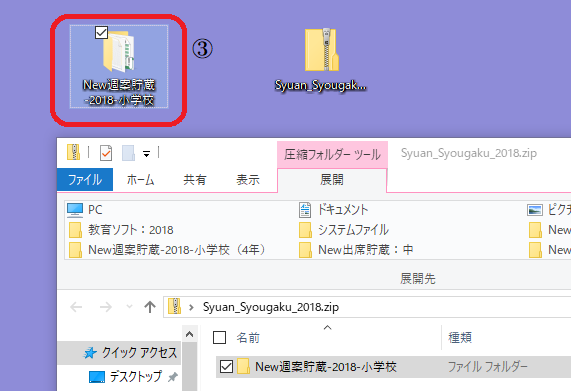The image size is (571, 391).
Task: Choose 教育ソフト：2018 folder as destination
Action: (x=121, y=230)
